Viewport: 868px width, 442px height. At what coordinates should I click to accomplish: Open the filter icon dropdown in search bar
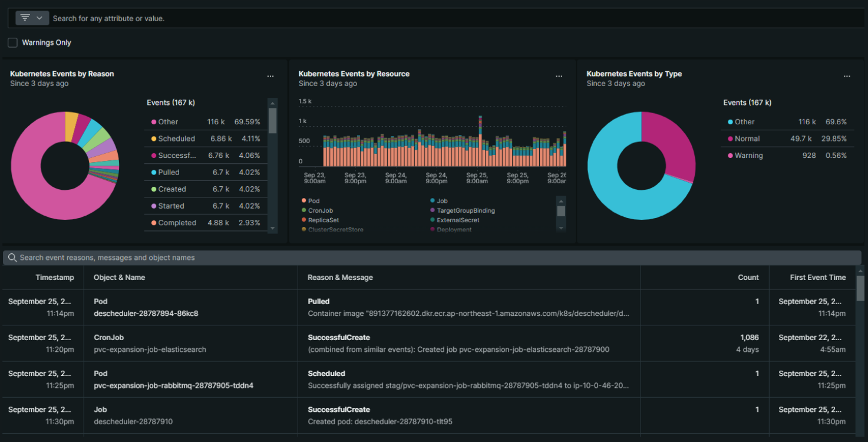point(32,18)
